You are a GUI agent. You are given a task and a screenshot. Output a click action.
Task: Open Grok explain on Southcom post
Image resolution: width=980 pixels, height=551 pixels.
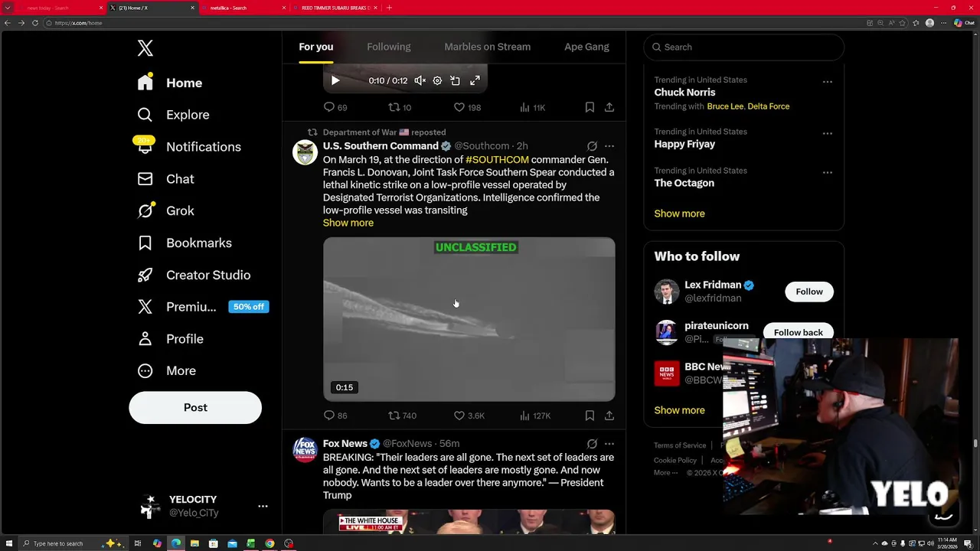pos(592,146)
